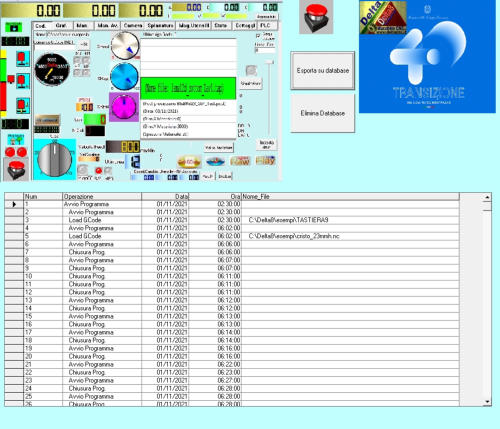Viewport: 500px width, 429px height.
Task: Click the green camera snapshot icon
Action: 14,27
